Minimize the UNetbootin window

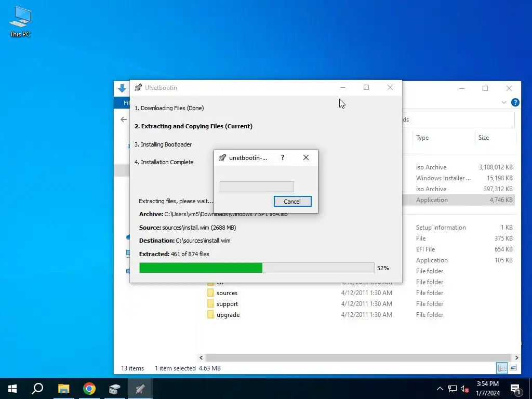(343, 87)
